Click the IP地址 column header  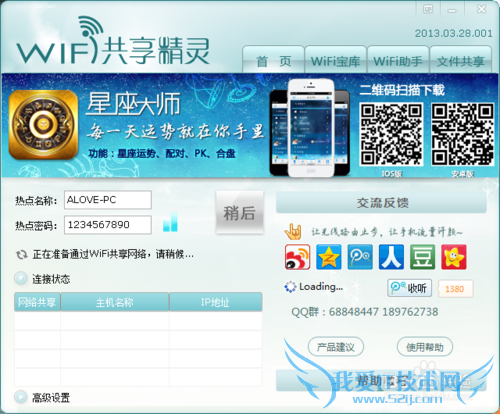(216, 302)
